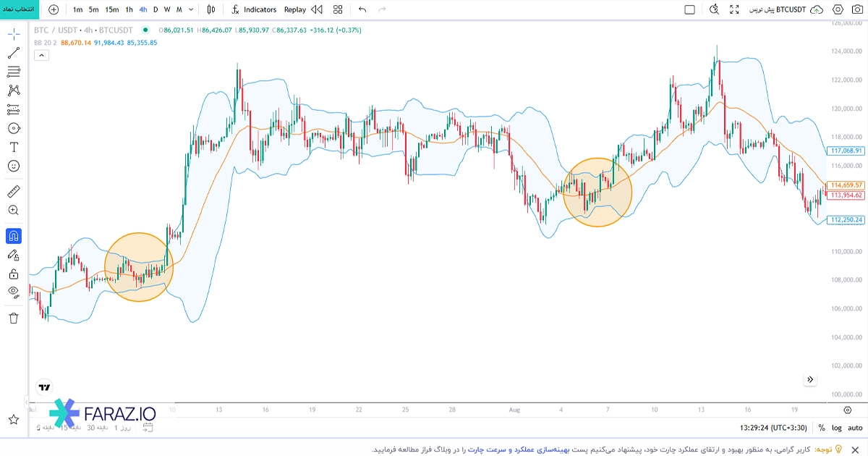Open the extra timeframes dropdown chevron
This screenshot has width=868, height=456.
pyautogui.click(x=192, y=10)
